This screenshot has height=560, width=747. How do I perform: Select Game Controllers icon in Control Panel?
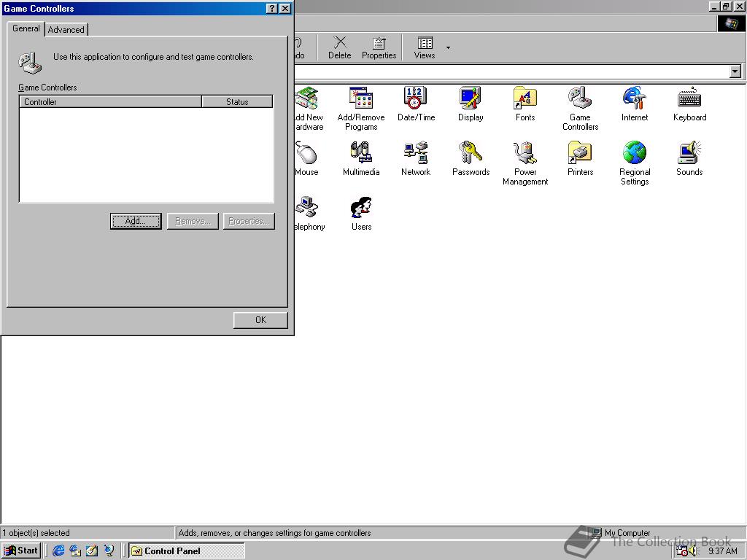[580, 109]
